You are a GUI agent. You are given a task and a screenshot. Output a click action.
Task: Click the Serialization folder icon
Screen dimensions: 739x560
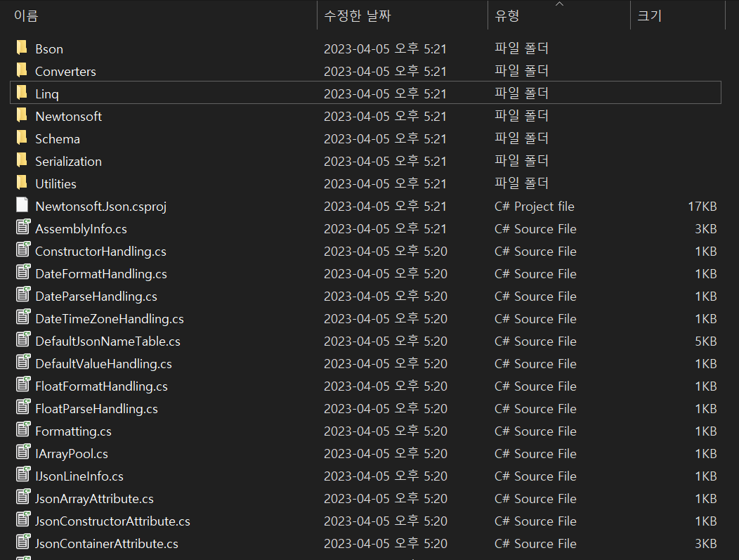click(x=22, y=160)
